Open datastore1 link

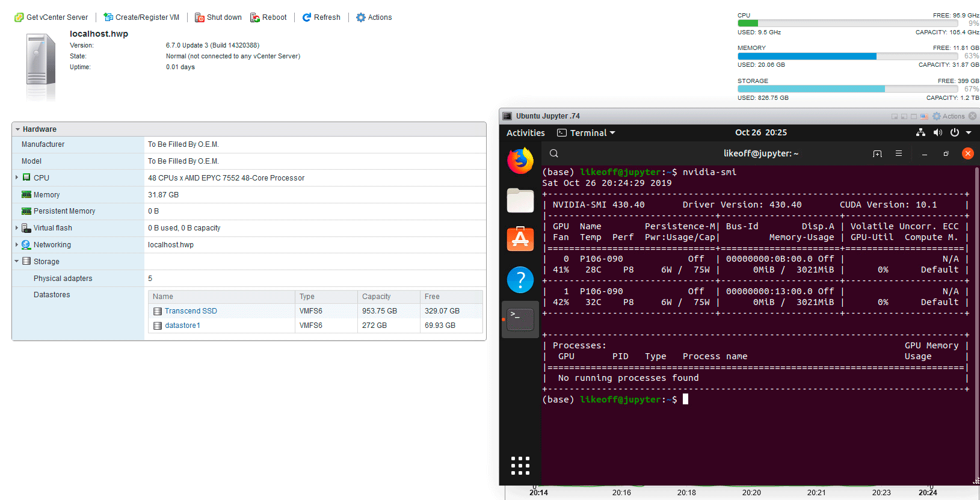click(x=182, y=326)
